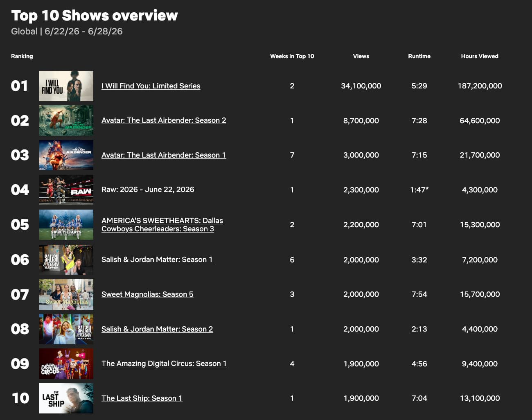
Task: Click the 21,700,000 hours viewed value
Action: point(480,155)
